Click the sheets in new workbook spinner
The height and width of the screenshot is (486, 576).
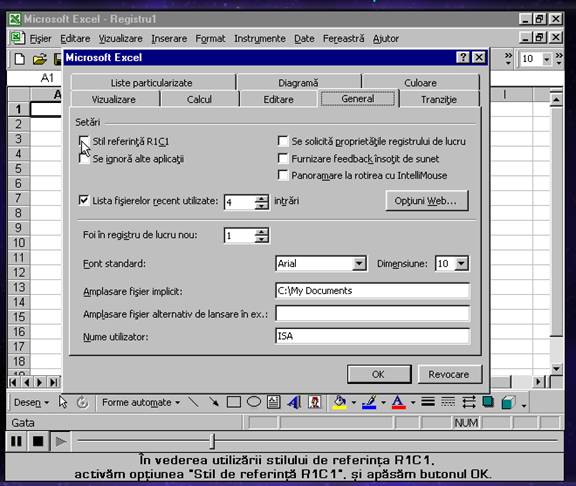coord(262,235)
